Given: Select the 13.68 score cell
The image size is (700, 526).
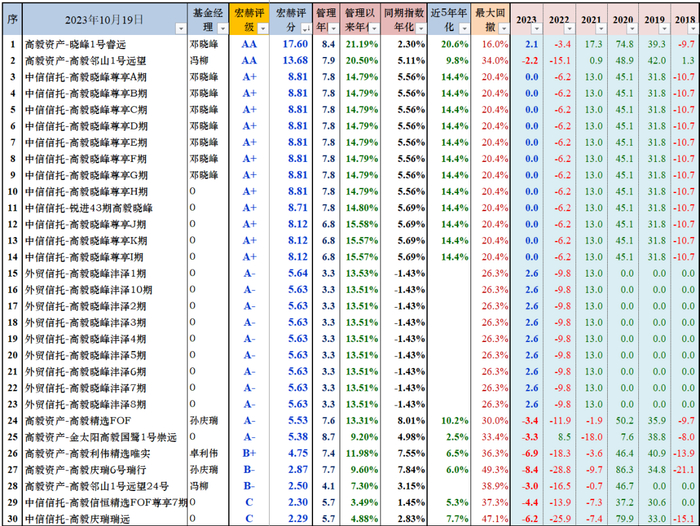Looking at the screenshot, I should [x=291, y=61].
